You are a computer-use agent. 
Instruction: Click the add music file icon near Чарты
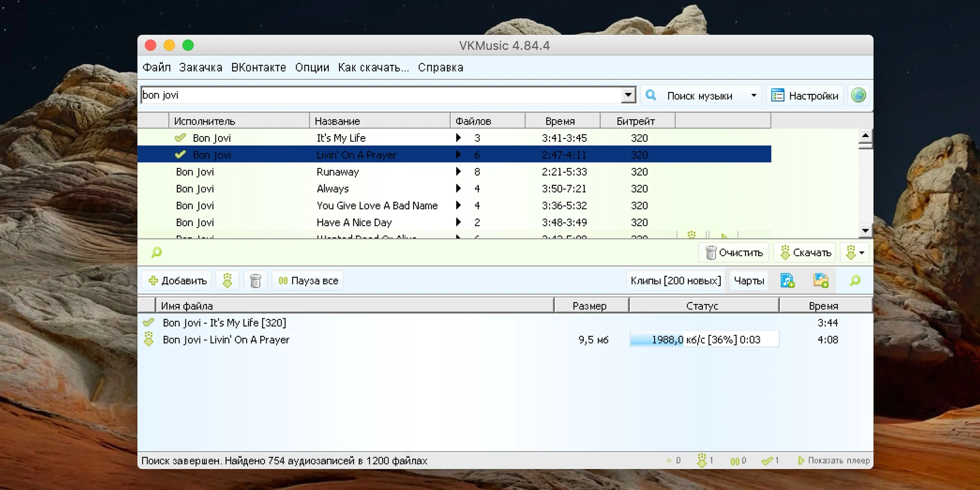coord(787,281)
